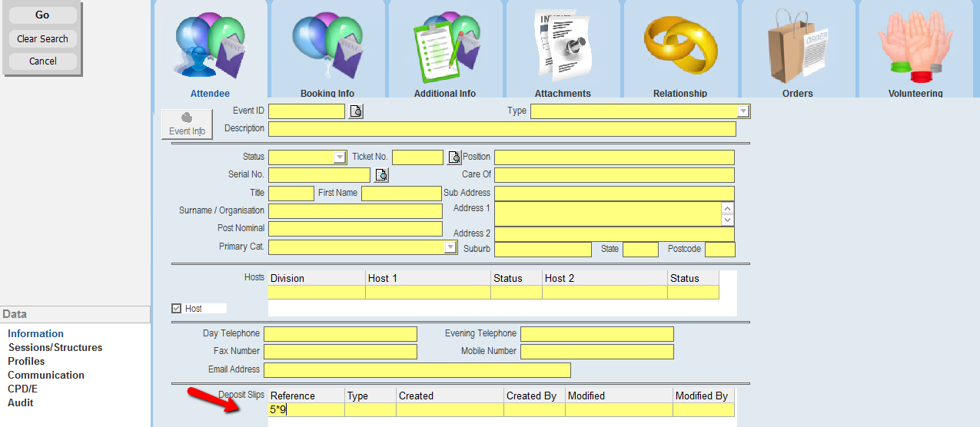The width and height of the screenshot is (980, 427).
Task: Open the Attachments paperclip documents icon
Action: [563, 48]
